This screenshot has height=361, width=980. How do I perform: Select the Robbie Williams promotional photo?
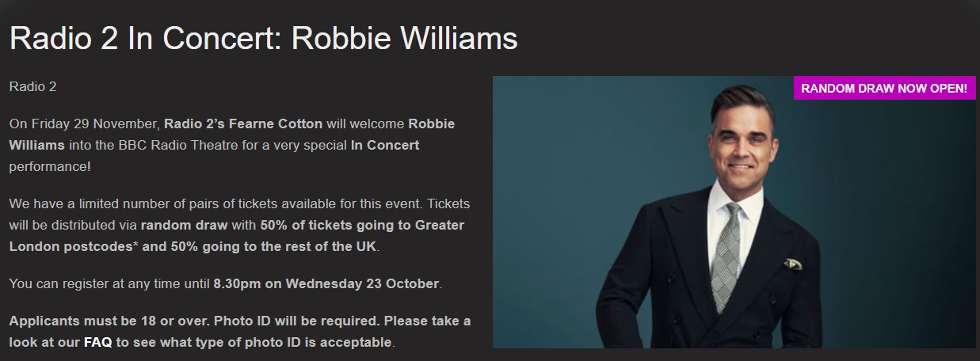(x=734, y=211)
